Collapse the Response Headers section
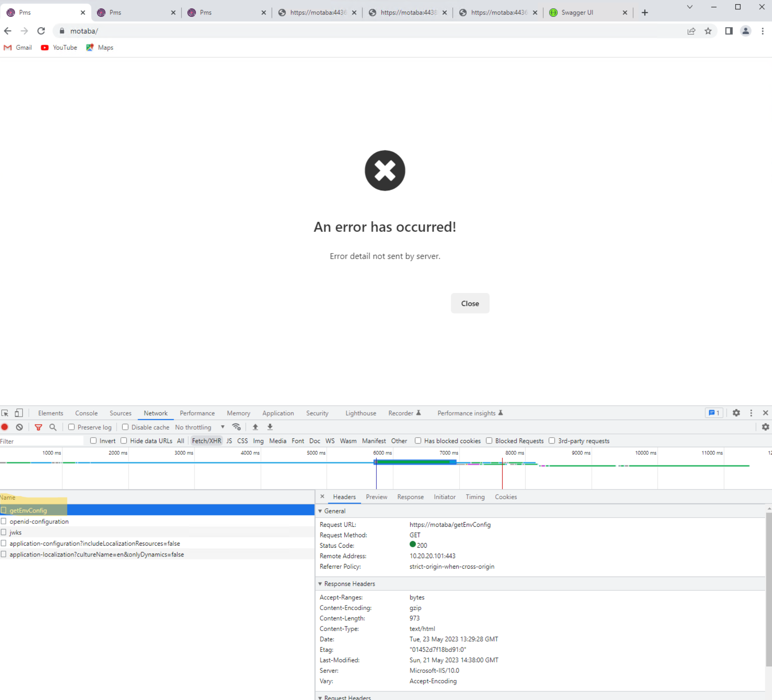Screen dimensions: 772x700 coord(320,584)
